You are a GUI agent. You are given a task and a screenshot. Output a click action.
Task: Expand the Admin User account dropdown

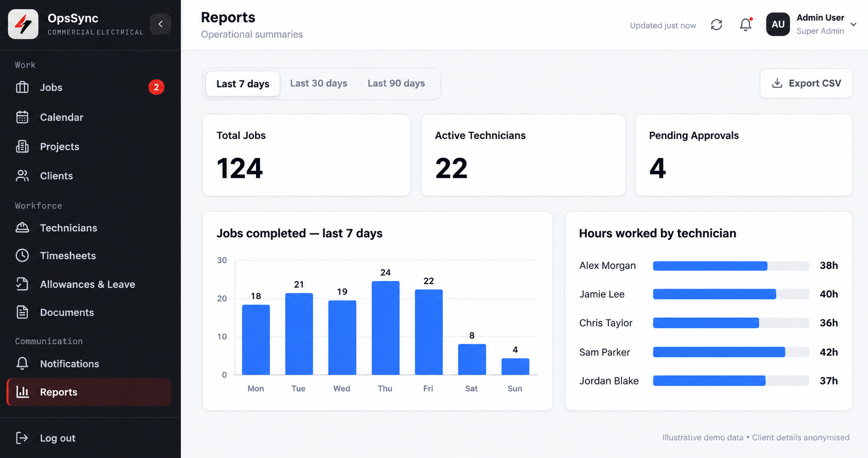tap(853, 24)
